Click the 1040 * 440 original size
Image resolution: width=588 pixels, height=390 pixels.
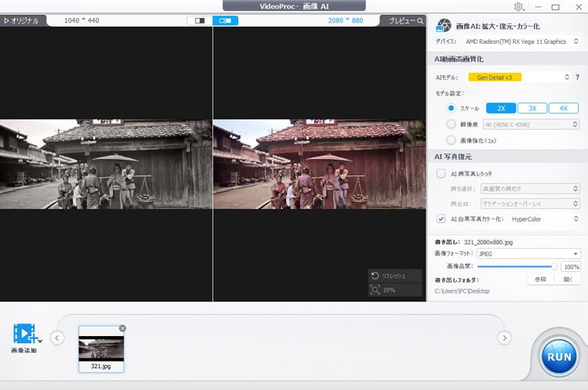[x=82, y=20]
